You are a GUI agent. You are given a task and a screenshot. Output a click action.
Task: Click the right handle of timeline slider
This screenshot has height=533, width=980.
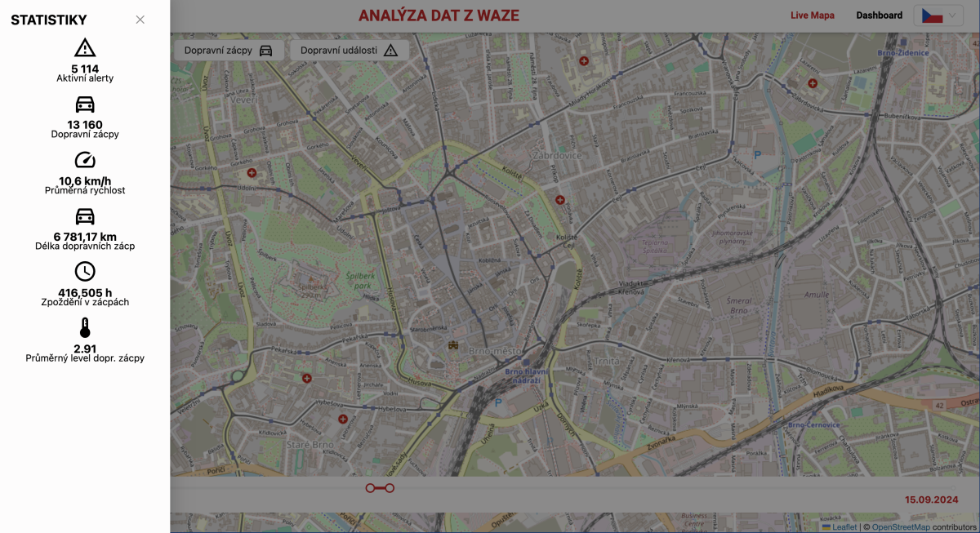(390, 488)
